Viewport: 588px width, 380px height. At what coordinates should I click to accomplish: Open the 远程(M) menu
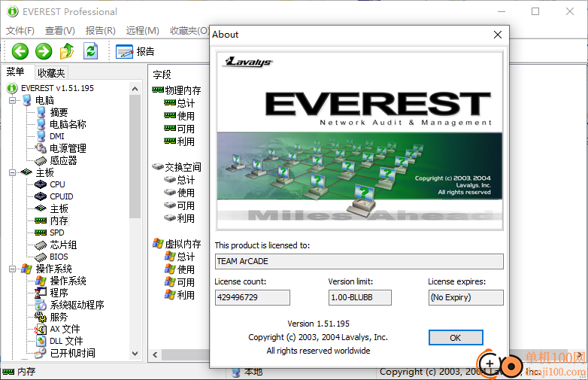[143, 30]
